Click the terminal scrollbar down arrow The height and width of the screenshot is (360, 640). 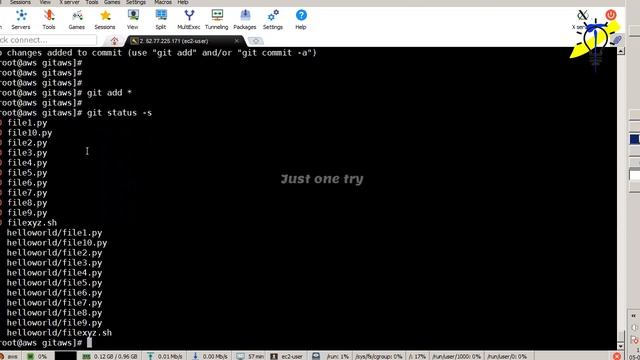point(621,347)
